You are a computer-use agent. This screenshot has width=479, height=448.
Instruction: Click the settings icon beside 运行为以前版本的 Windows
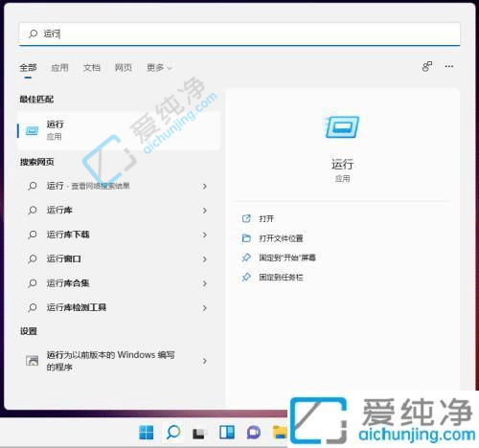pos(32,361)
